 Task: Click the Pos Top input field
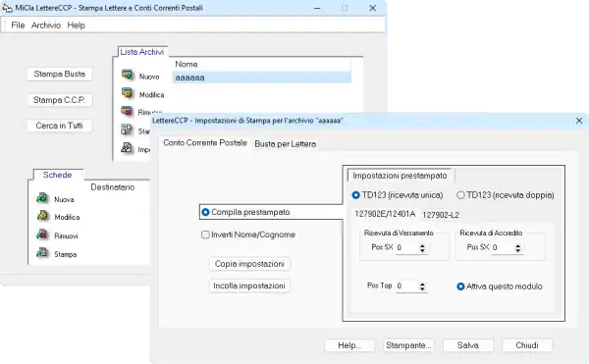click(x=406, y=286)
